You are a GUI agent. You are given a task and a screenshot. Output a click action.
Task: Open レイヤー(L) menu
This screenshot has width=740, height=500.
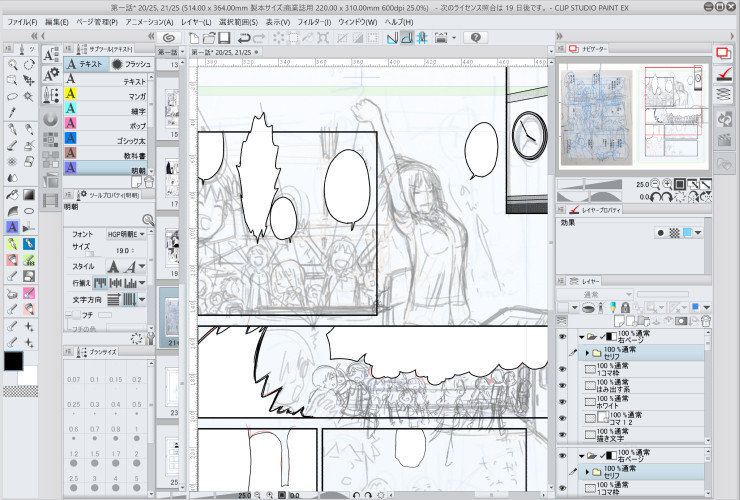click(x=196, y=22)
